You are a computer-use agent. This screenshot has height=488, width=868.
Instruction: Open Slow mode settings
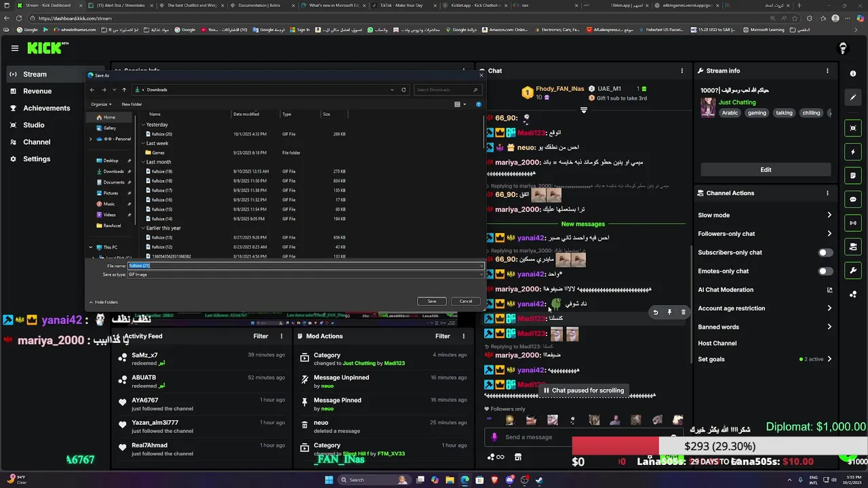(766, 215)
